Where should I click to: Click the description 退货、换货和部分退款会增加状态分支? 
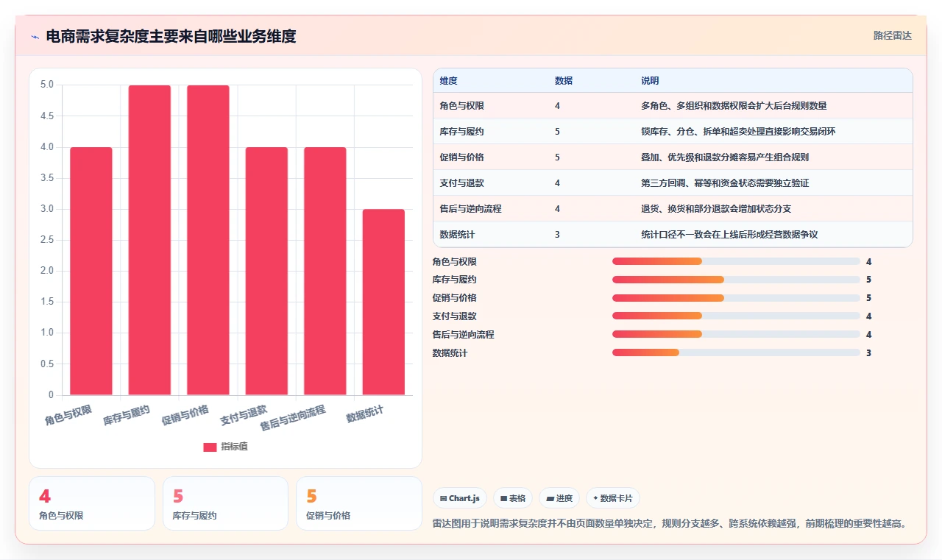pyautogui.click(x=716, y=209)
